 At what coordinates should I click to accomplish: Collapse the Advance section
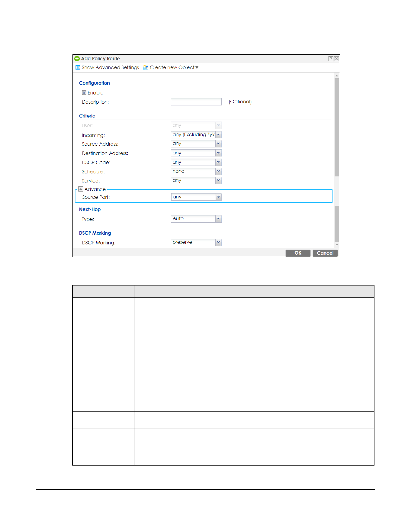pos(81,189)
